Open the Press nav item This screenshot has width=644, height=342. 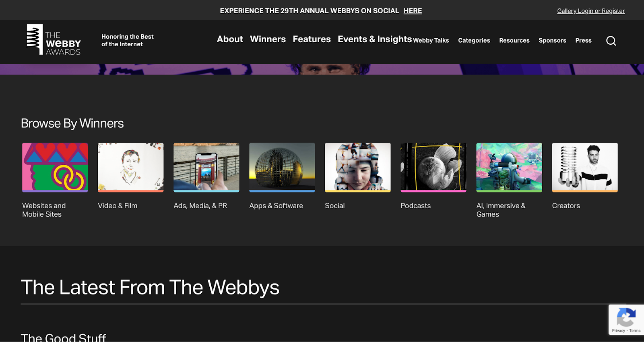[x=583, y=40]
